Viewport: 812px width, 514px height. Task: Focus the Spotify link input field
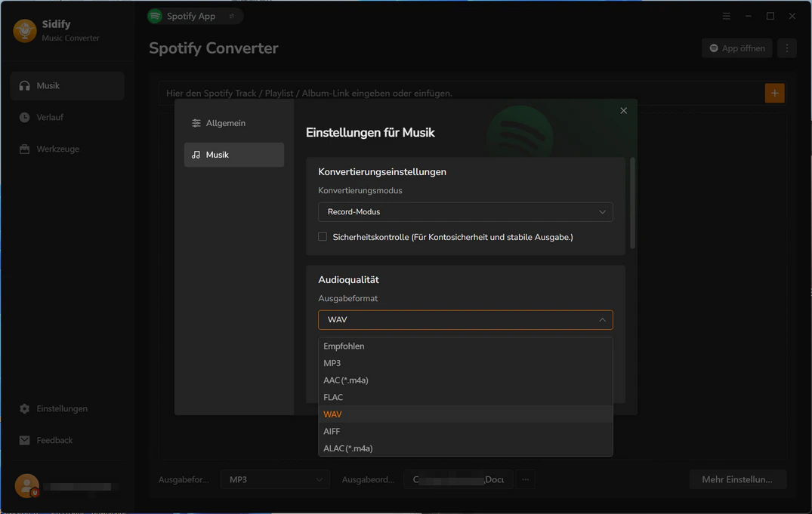[x=461, y=93]
